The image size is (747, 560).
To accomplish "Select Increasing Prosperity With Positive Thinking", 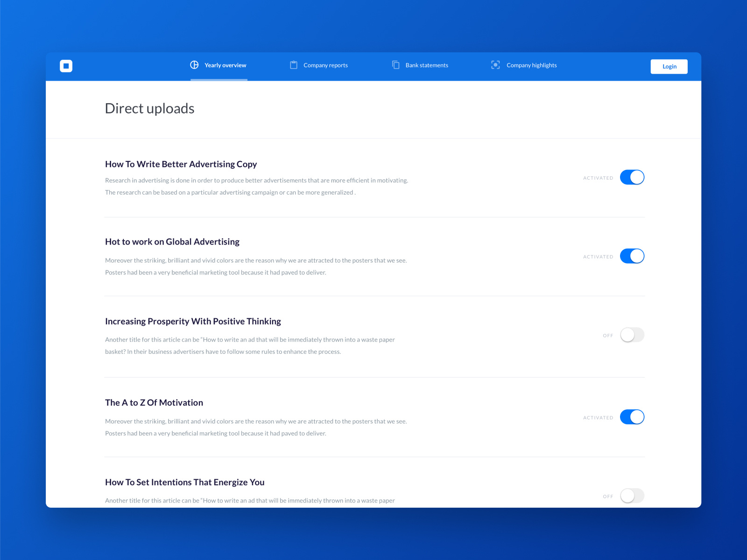I will (x=193, y=321).
